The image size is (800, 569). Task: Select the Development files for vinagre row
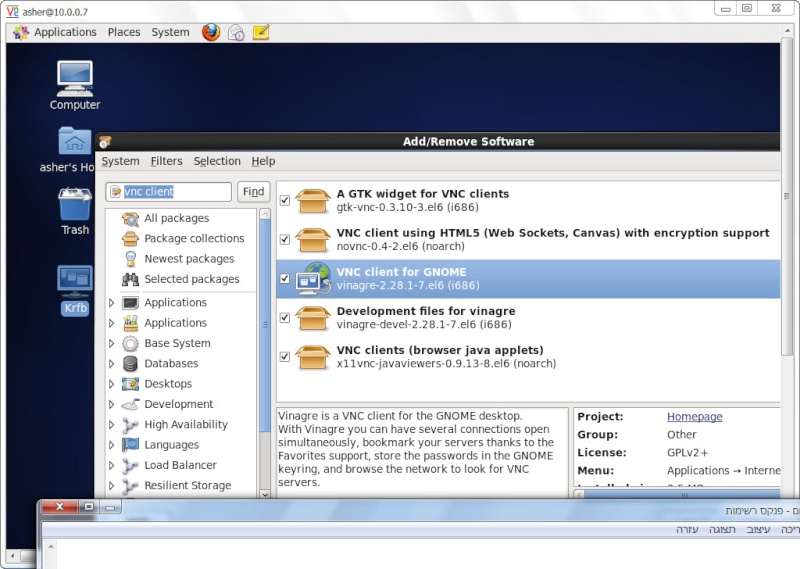click(x=528, y=317)
